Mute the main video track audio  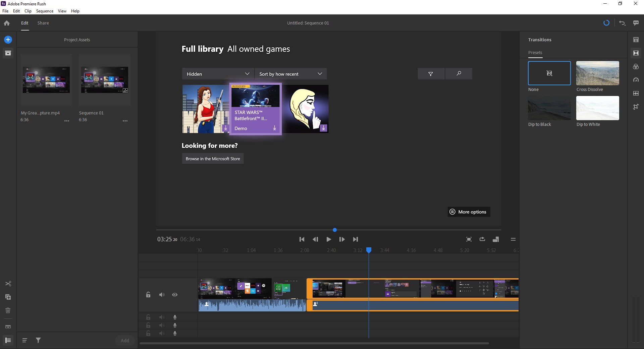[x=162, y=295]
